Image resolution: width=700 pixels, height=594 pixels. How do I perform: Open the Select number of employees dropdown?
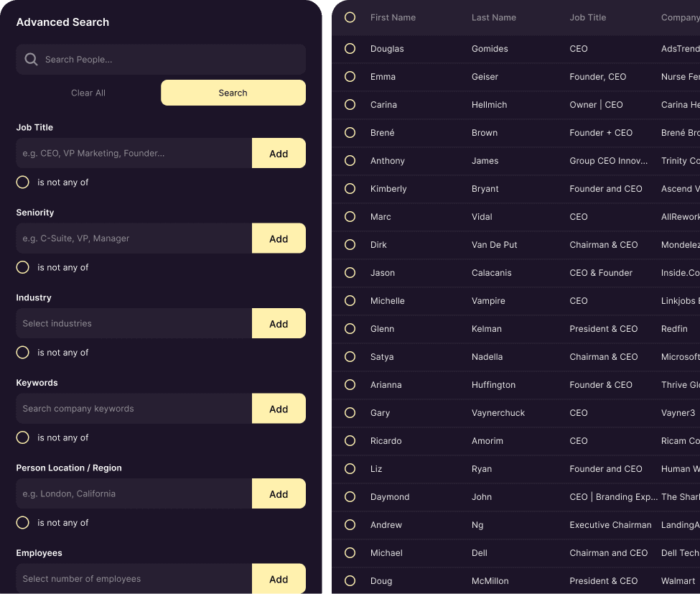(133, 578)
